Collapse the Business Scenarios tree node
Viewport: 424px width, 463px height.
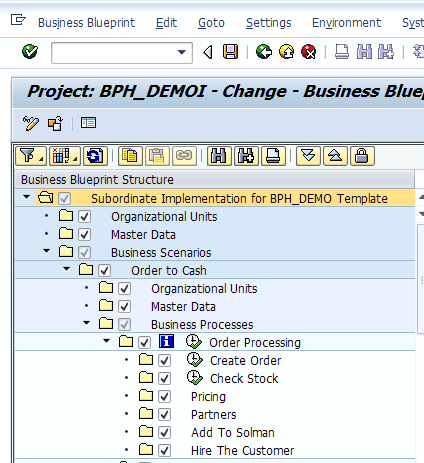pyautogui.click(x=46, y=251)
